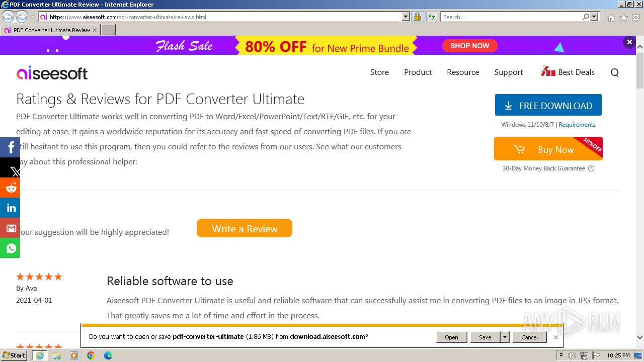Share page on Reddit
The height and width of the screenshot is (362, 644).
click(10, 188)
